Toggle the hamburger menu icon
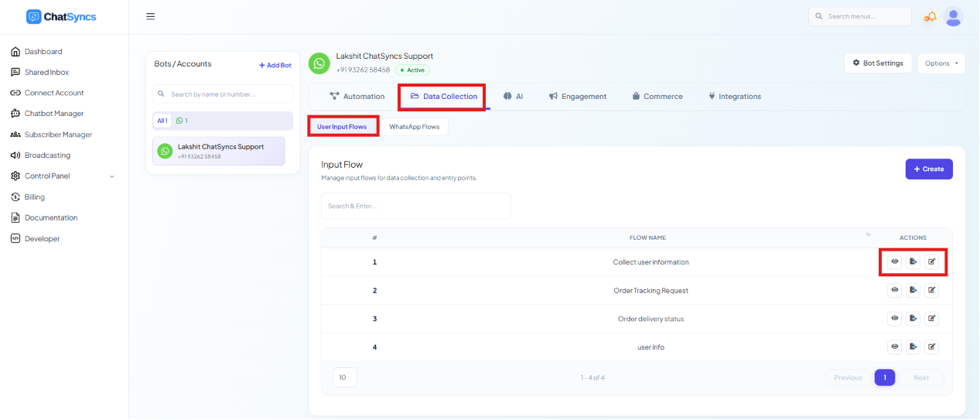The height and width of the screenshot is (420, 980). 151,16
